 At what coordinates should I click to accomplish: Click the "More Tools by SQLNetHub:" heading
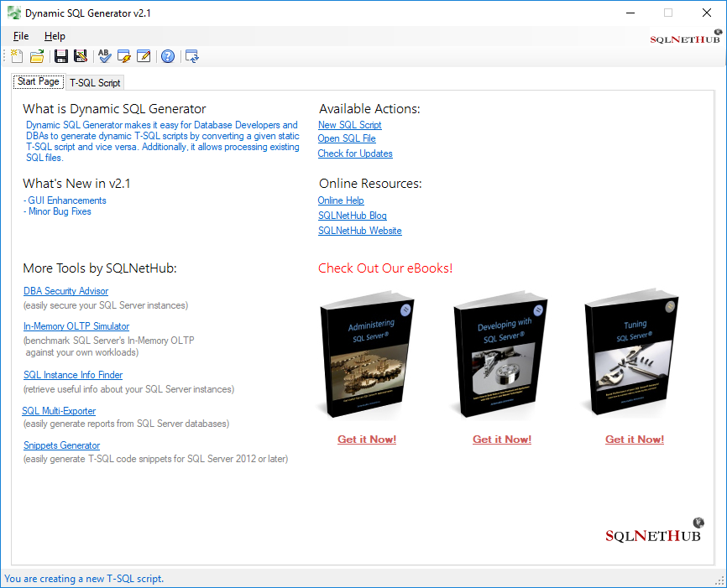pyautogui.click(x=100, y=268)
